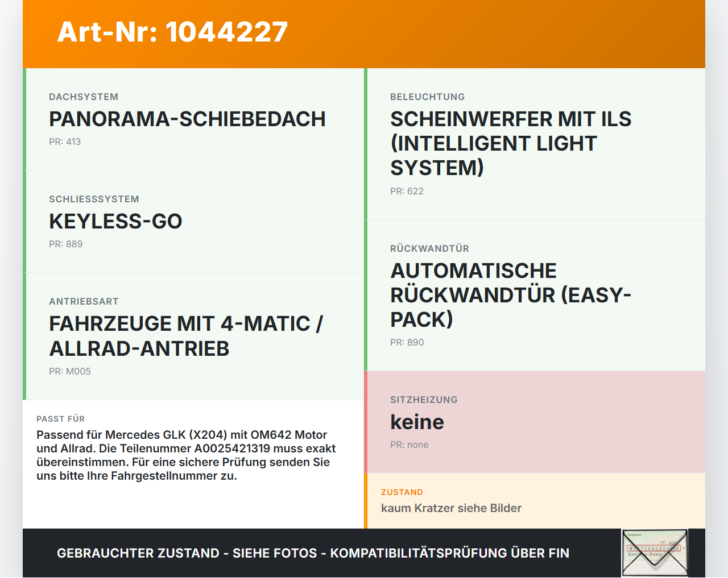
Task: Click the 'PASST FÜR' label
Action: 60,419
